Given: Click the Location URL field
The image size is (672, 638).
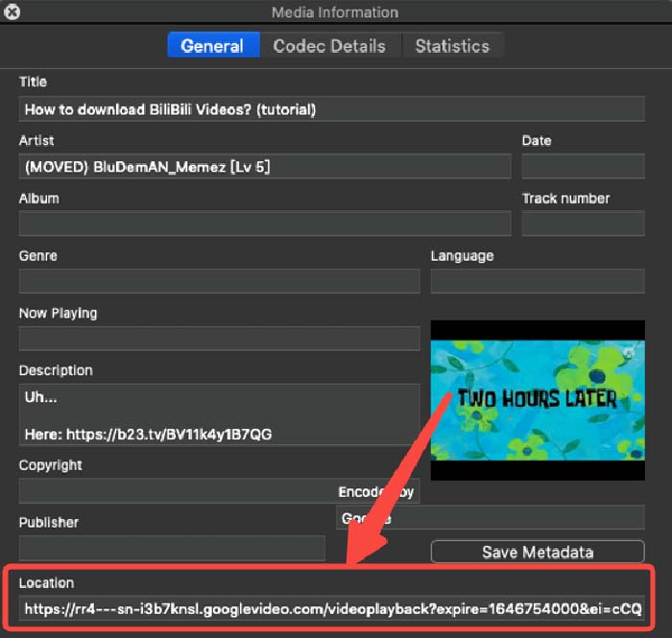Looking at the screenshot, I should 331,609.
